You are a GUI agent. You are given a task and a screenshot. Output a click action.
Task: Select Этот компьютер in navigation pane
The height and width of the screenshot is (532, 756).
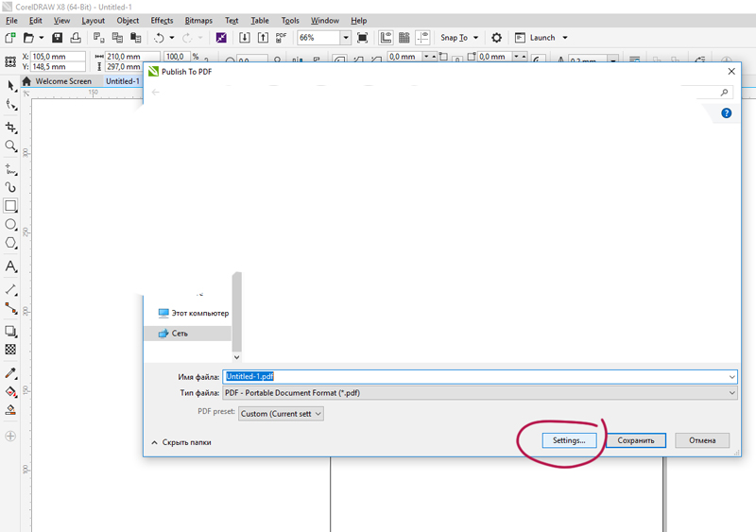tap(194, 313)
